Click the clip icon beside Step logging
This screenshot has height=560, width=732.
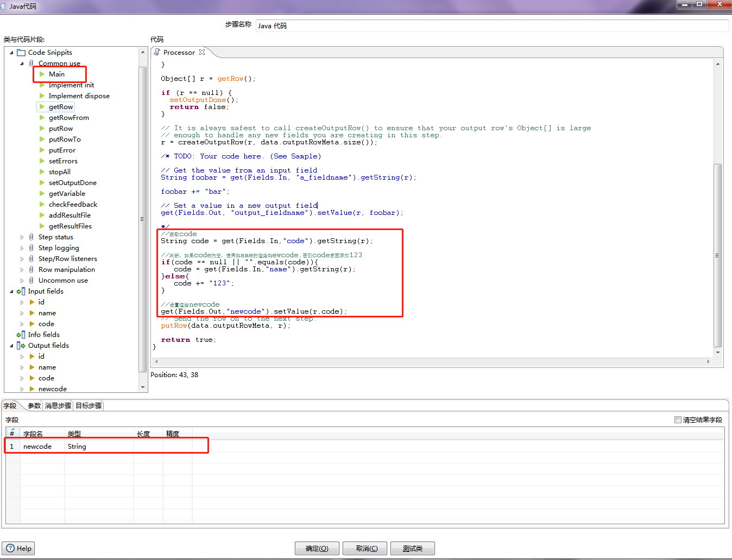(31, 248)
